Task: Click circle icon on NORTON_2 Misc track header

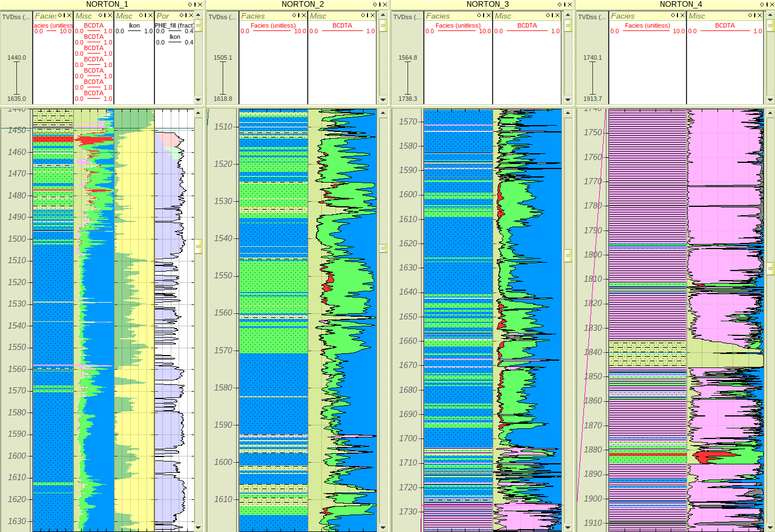Action: pyautogui.click(x=363, y=15)
